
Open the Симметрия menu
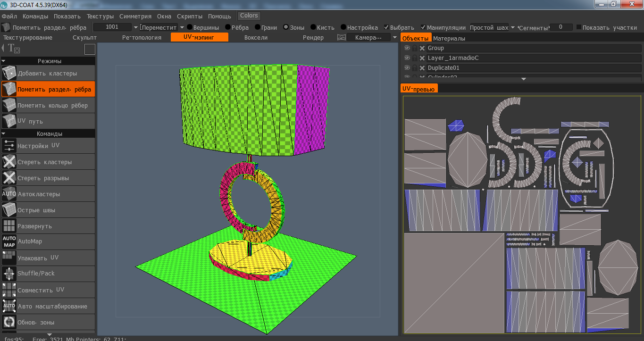click(x=135, y=16)
